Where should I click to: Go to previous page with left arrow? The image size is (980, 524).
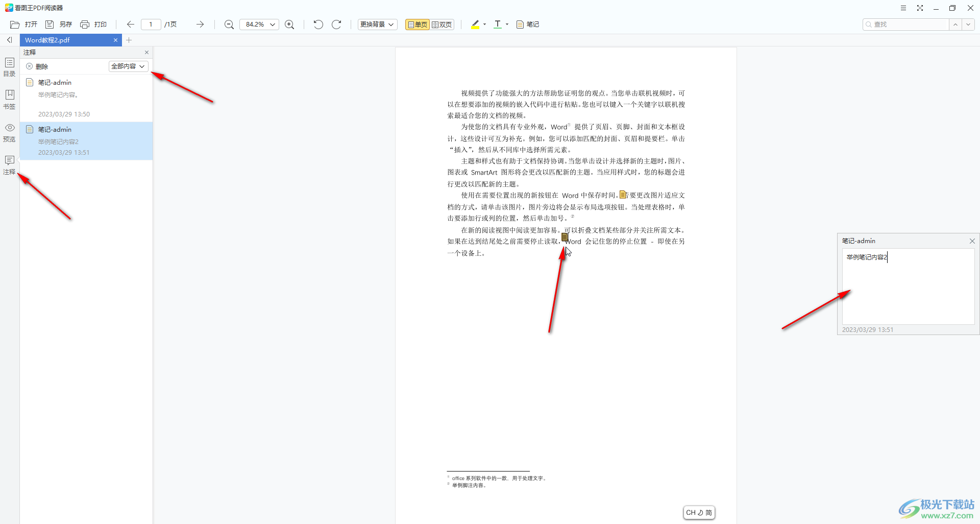tap(130, 25)
